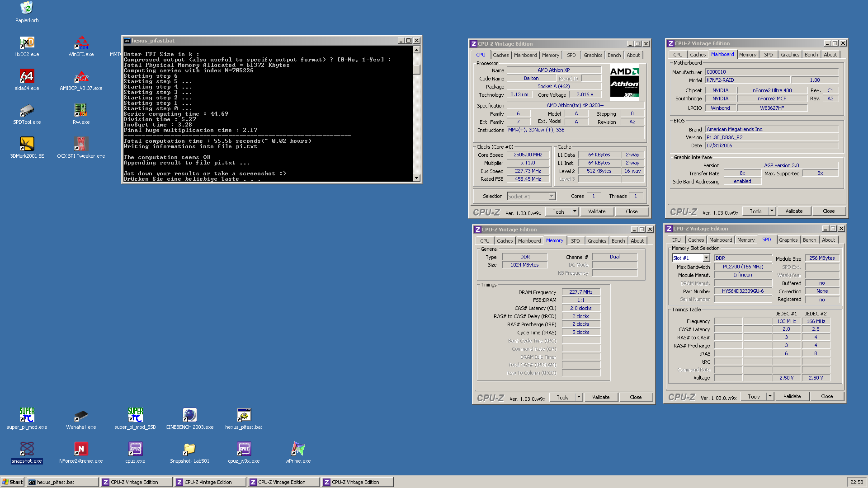This screenshot has width=868, height=488.
Task: Click the taskbar clock showing 22:58
Action: click(857, 482)
